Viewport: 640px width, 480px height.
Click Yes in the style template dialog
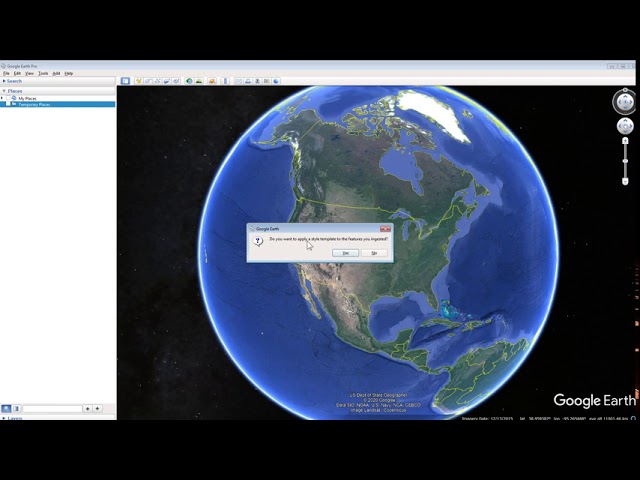pos(345,253)
